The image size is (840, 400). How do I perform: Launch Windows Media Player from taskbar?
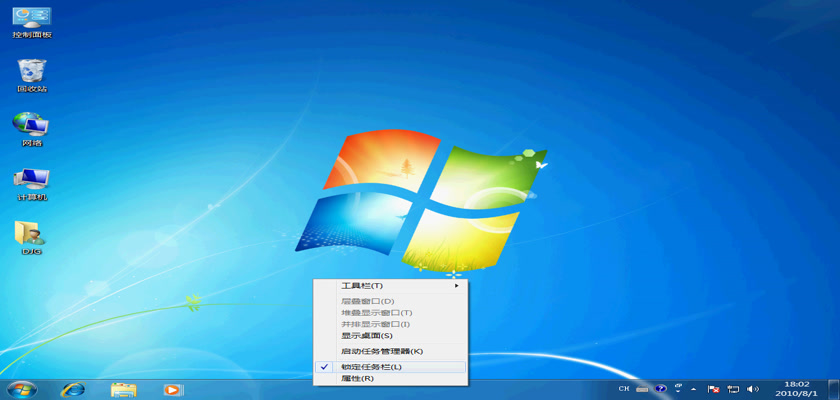[x=173, y=389]
